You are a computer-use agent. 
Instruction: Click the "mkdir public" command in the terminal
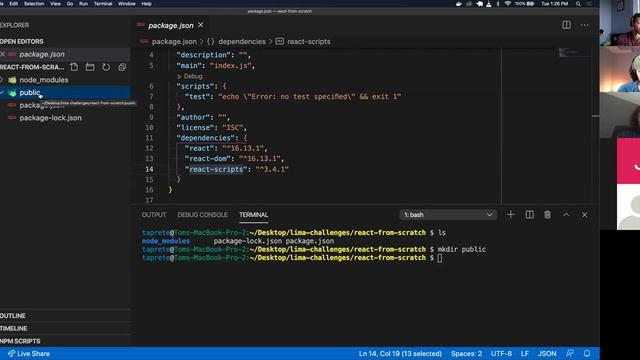pyautogui.click(x=462, y=249)
